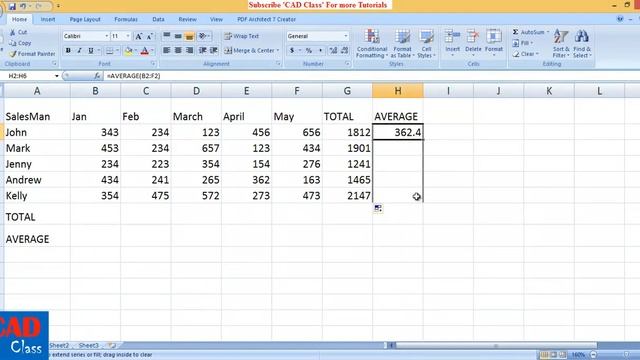Switch to the Review tab
Viewport: 640px width, 360px height.
tap(187, 19)
